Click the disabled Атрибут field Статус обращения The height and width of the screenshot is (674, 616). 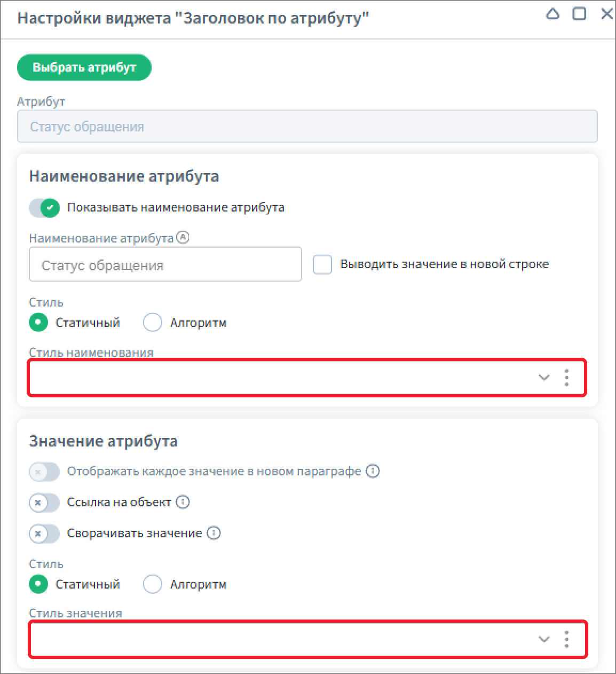tap(307, 127)
